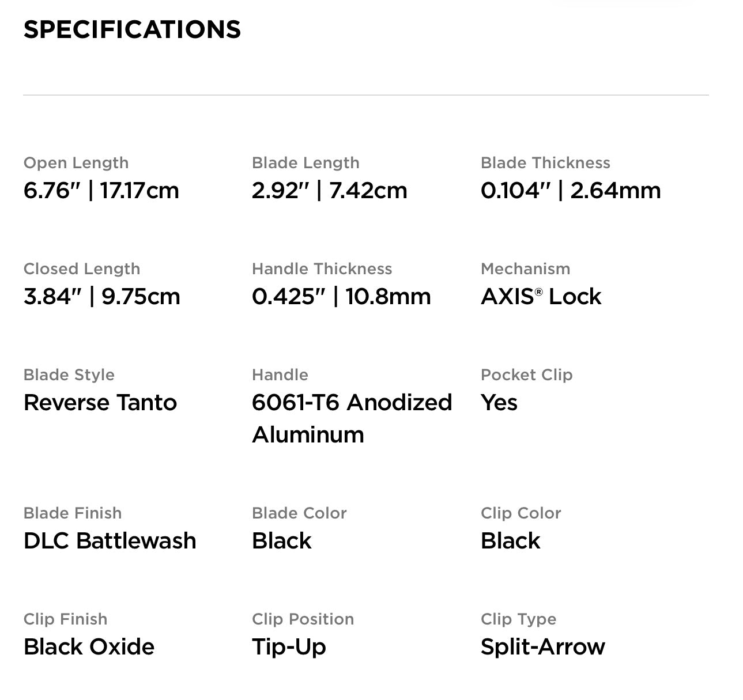This screenshot has height=700, width=743.
Task: Click the Handle Thickness value 0.425" | 10.8mm
Action: (x=341, y=297)
